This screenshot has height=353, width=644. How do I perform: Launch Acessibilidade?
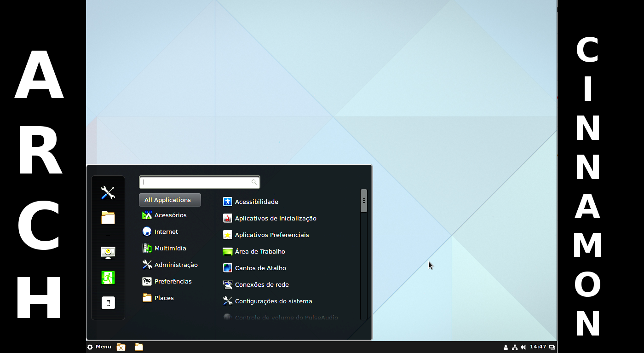[x=256, y=202]
